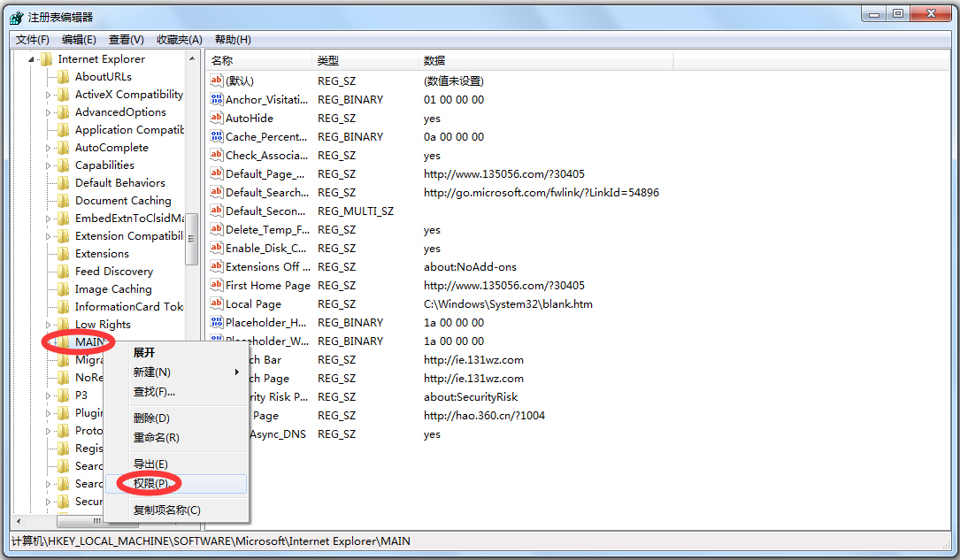Click the binary icon next to Cache_Percent value
This screenshot has height=560, width=960.
click(x=217, y=136)
